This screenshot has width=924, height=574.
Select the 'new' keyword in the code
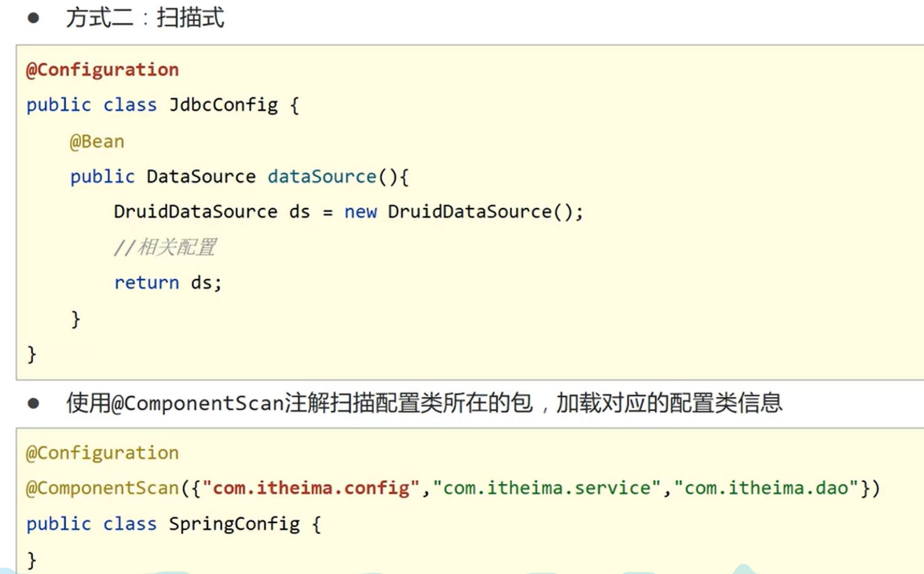[x=360, y=212]
